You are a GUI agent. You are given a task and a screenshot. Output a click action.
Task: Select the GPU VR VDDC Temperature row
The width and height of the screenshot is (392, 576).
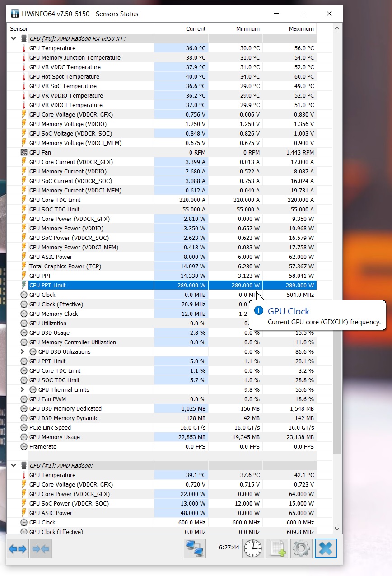(x=162, y=67)
